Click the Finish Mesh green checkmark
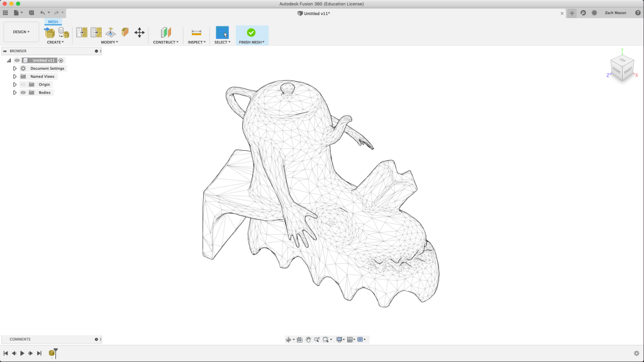Image resolution: width=644 pixels, height=362 pixels. pyautogui.click(x=252, y=32)
